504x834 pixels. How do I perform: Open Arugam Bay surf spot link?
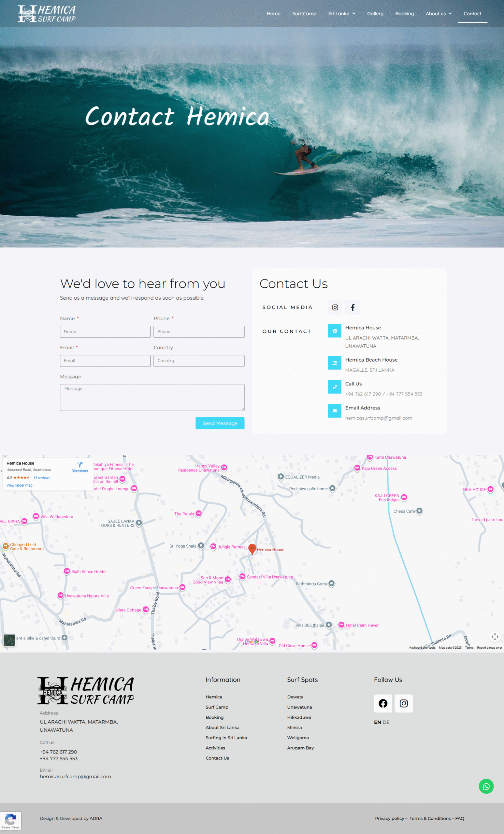click(x=300, y=748)
